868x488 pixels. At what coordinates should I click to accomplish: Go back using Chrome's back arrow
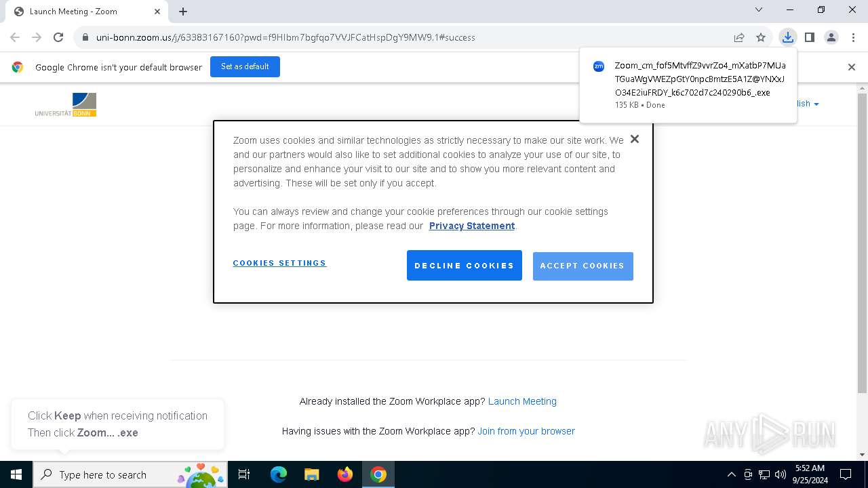[x=15, y=37]
